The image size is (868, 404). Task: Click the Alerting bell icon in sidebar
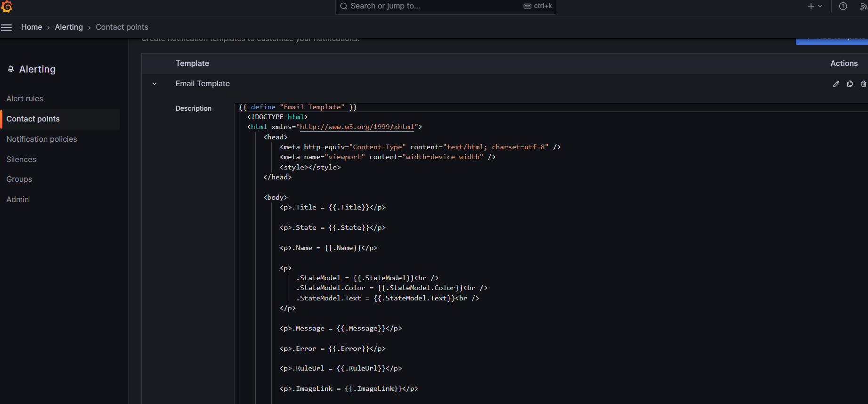11,69
